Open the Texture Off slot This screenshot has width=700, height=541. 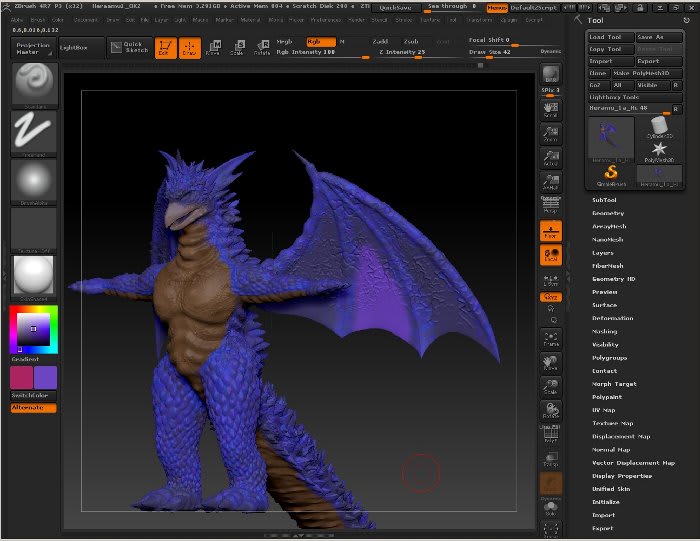point(34,230)
